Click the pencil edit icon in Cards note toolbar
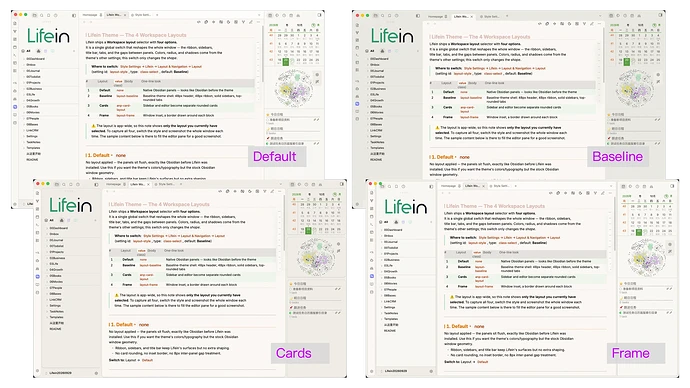Screen dimensions: 690x388 (272, 191)
